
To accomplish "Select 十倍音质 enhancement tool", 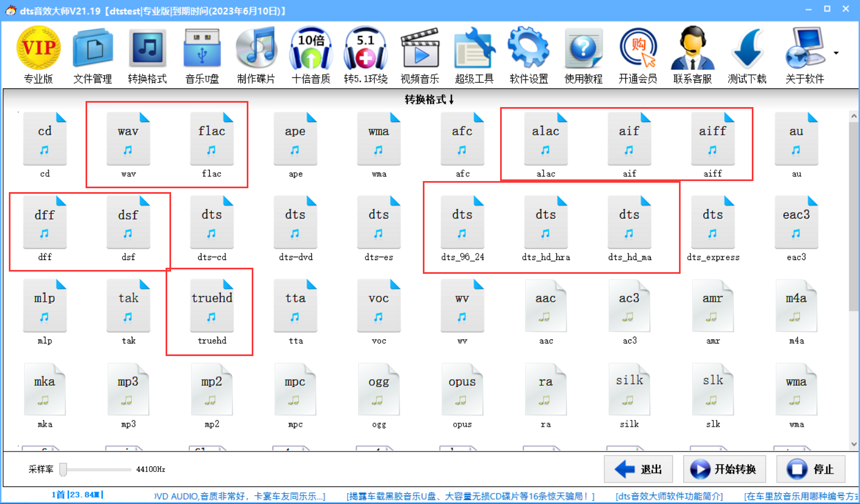I will (311, 55).
